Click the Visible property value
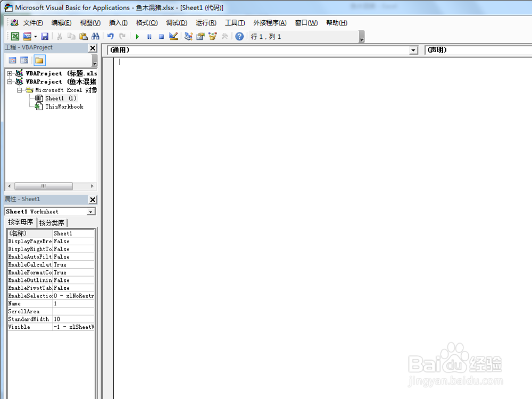The image size is (532, 399). pyautogui.click(x=73, y=327)
